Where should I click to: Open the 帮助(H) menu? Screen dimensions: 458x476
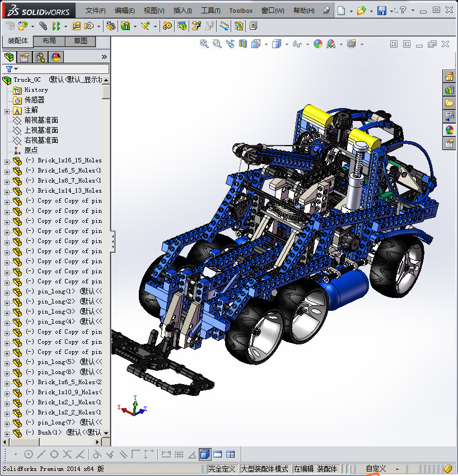[x=304, y=11]
